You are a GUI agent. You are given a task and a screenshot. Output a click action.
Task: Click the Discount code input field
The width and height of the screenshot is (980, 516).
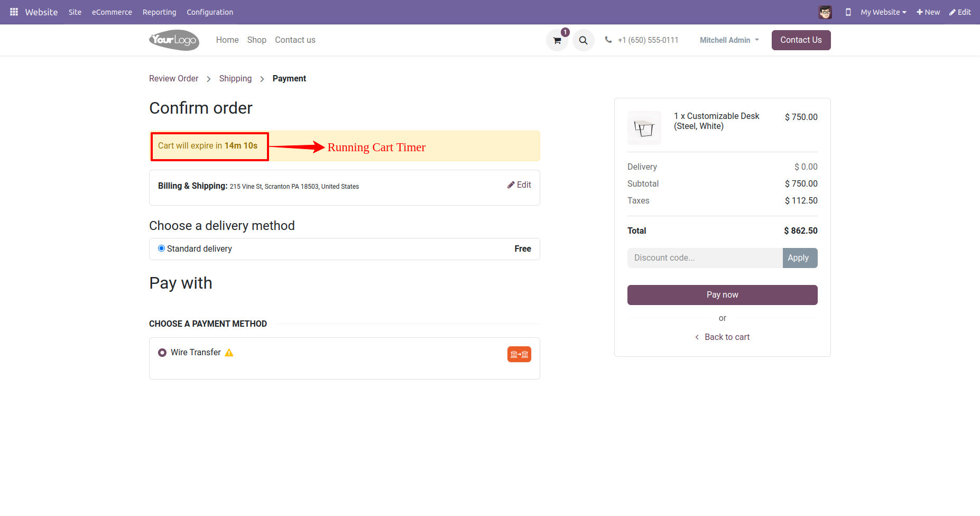coord(705,258)
